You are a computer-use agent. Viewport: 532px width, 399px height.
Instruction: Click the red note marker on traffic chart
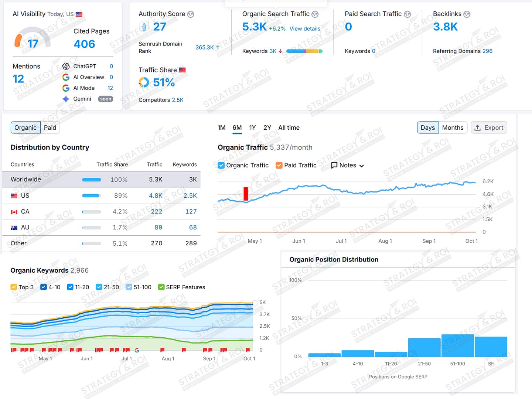246,194
